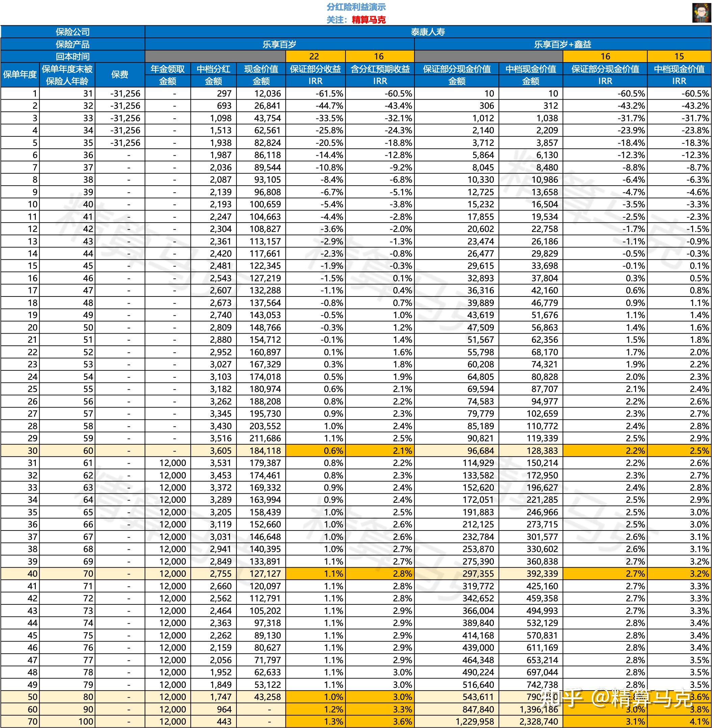Click the 精算马克 red text in title
Viewport: 712px width, 728px height.
pyautogui.click(x=369, y=20)
